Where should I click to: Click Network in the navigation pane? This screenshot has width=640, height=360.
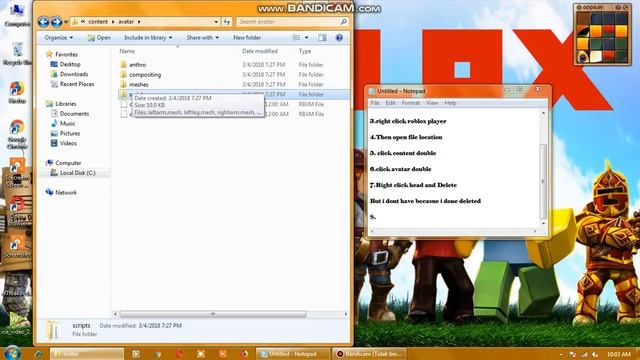tap(66, 192)
